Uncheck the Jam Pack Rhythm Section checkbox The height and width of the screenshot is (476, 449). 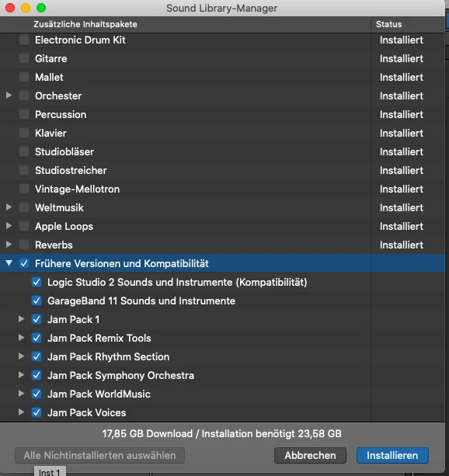point(37,356)
